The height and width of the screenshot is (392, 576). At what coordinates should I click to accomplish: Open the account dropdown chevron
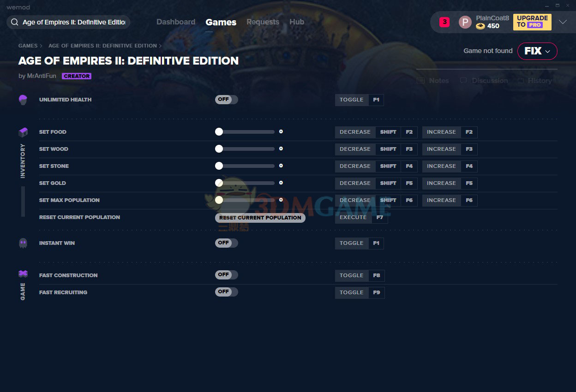click(563, 22)
